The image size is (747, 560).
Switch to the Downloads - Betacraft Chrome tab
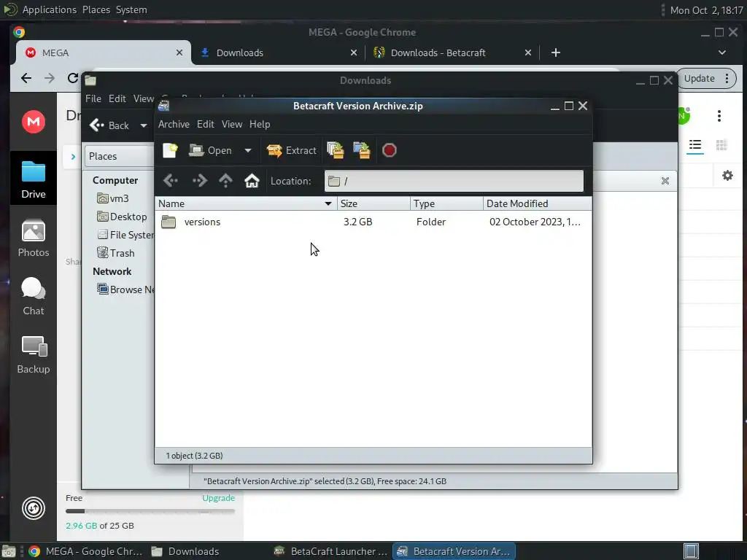tap(452, 52)
